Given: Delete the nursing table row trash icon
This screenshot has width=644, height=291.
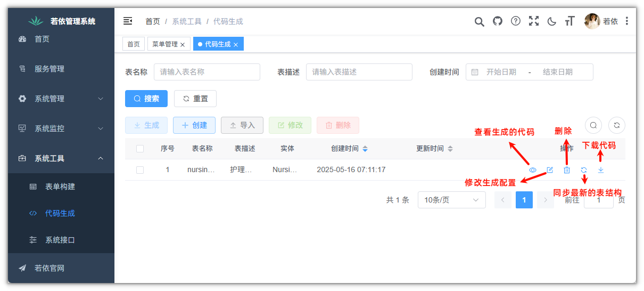Looking at the screenshot, I should point(567,170).
